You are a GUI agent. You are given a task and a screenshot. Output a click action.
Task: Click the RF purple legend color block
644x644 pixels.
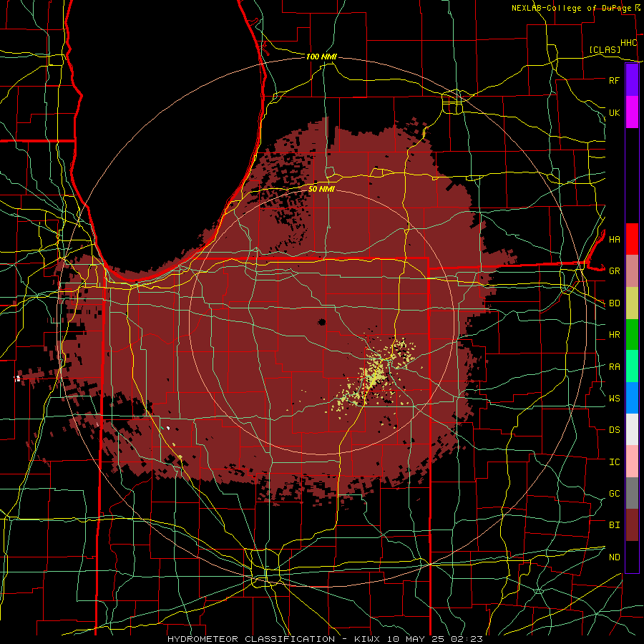coord(632,80)
